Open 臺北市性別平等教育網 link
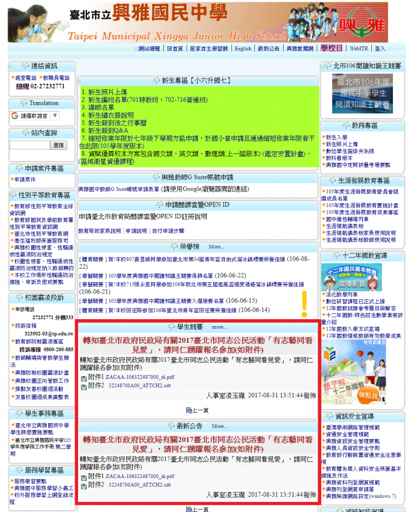 coord(41,234)
